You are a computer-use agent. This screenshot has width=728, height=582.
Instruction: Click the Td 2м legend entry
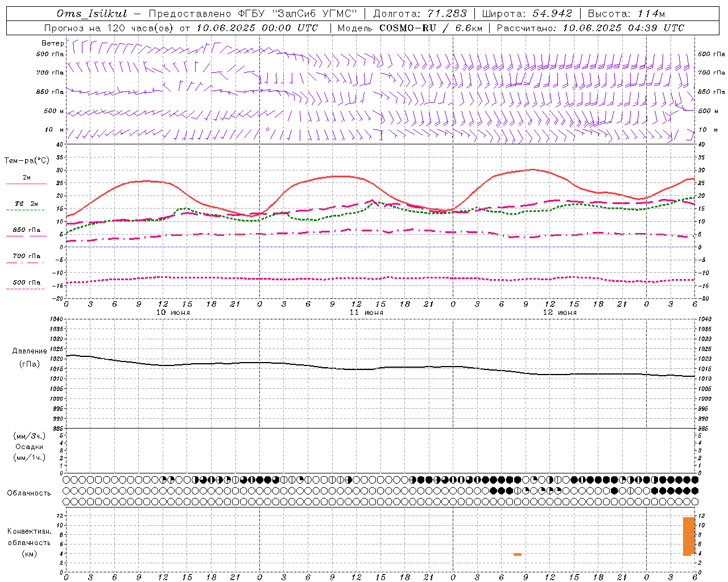coord(26,206)
